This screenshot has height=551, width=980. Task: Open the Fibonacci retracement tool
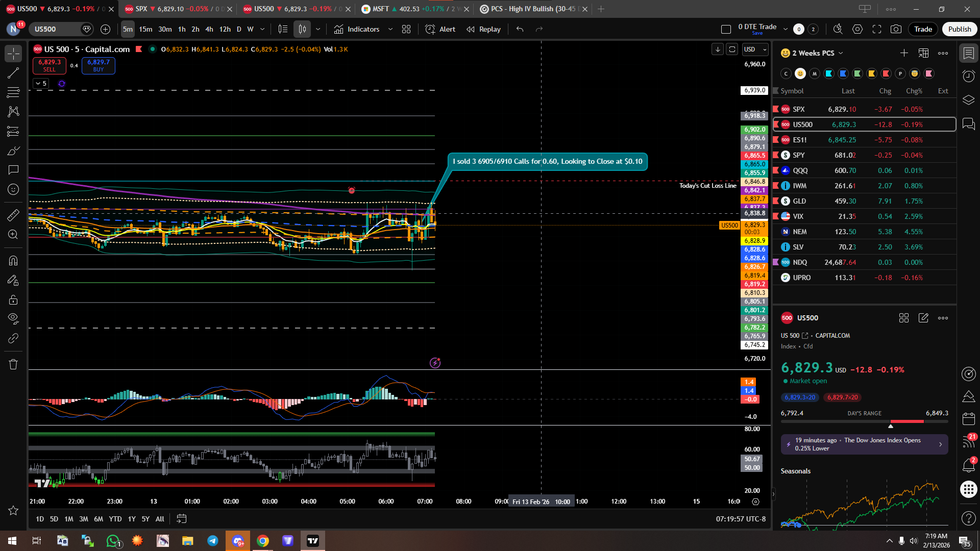(13, 92)
